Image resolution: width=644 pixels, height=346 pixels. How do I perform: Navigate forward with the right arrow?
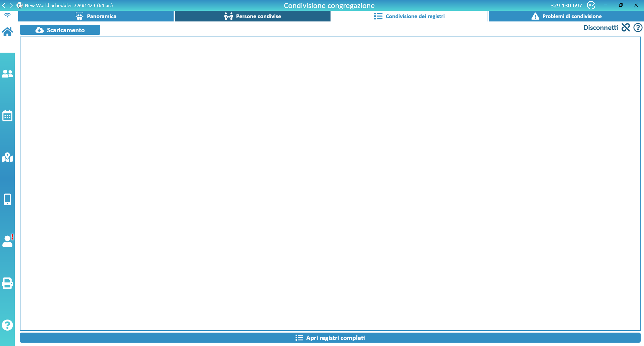coord(11,5)
